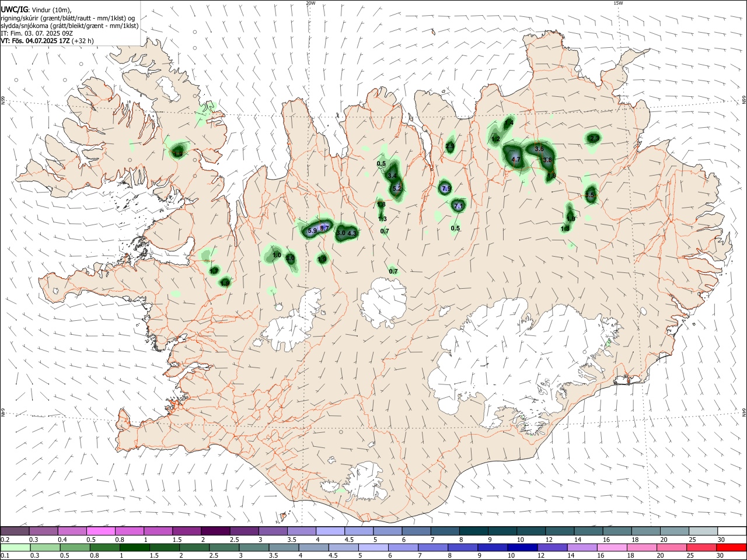
Task: Select the 7.1 precipitation value on map
Action: tap(458, 206)
